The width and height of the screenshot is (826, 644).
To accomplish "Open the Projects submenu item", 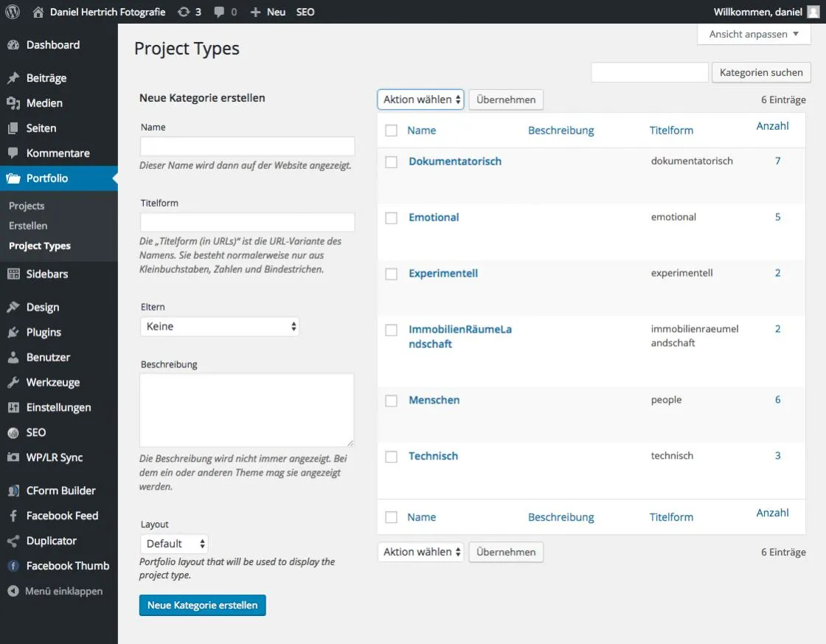I will tap(27, 206).
